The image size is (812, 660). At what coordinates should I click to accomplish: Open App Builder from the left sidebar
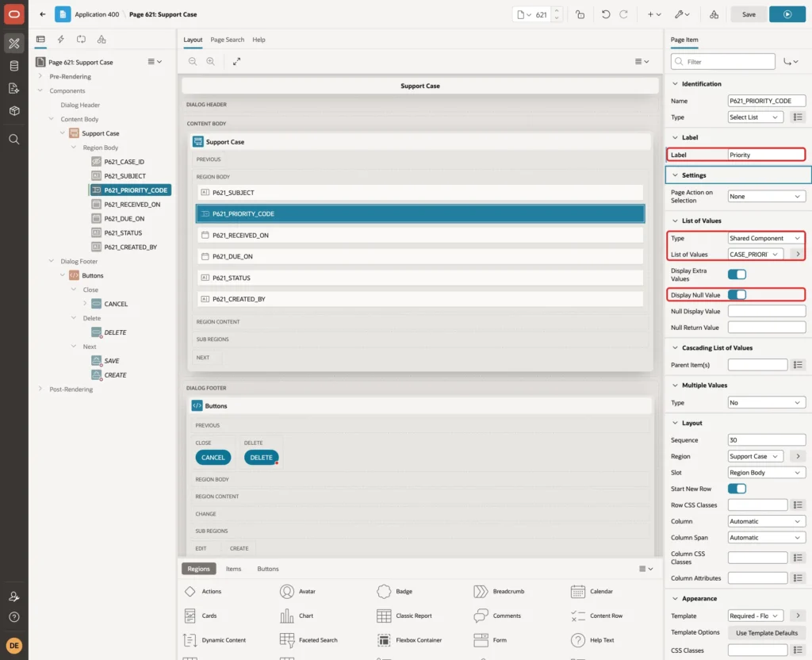coord(14,44)
